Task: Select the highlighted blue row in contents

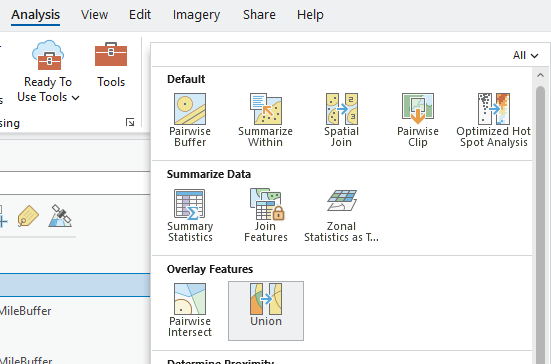Action: point(75,285)
